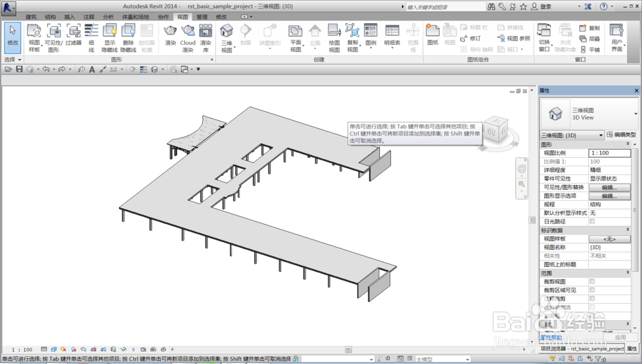Open the 三维视图: {3D} selector dropdown
The width and height of the screenshot is (642, 364).
pos(572,135)
